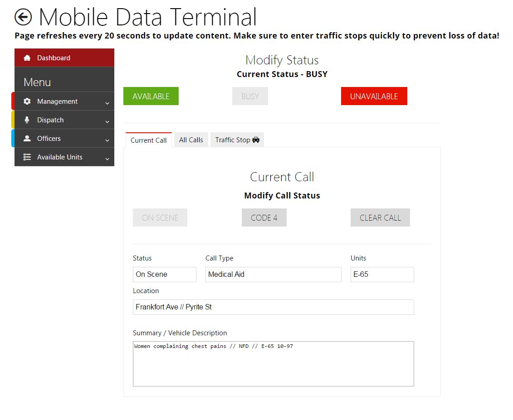Click the Dispatch microphone icon

pos(27,120)
